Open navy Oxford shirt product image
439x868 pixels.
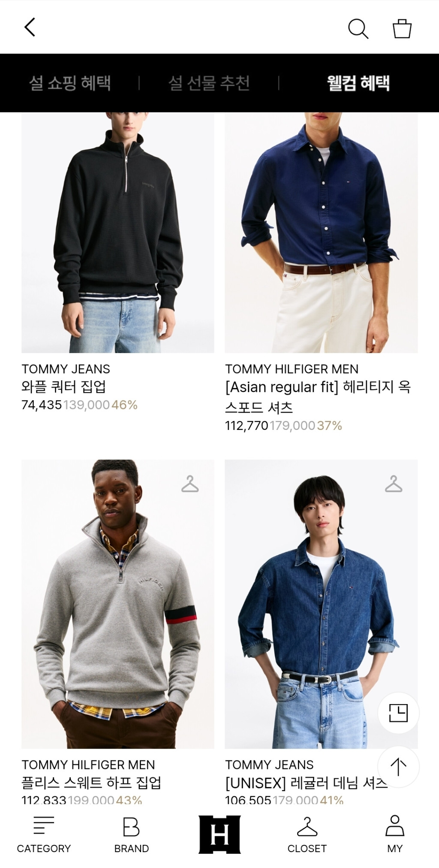tap(321, 233)
